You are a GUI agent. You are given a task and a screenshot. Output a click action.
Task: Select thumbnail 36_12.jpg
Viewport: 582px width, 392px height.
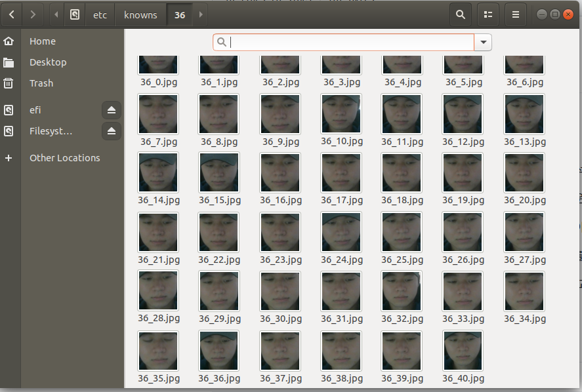463,114
